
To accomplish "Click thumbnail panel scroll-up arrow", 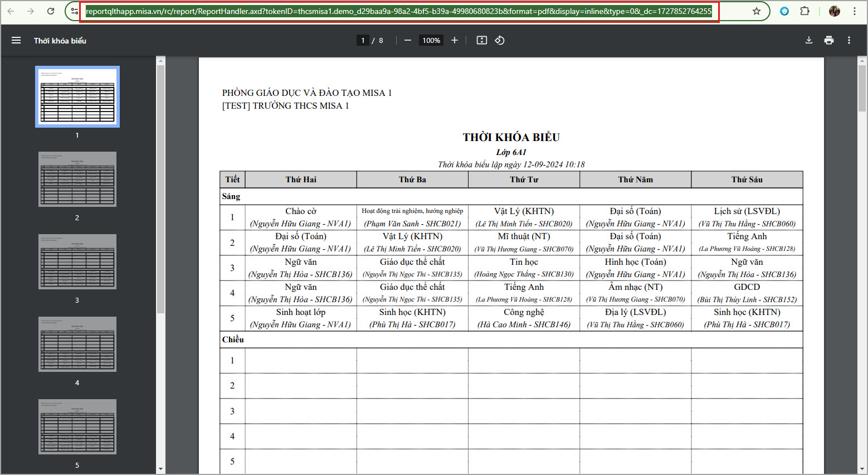I will click(160, 61).
